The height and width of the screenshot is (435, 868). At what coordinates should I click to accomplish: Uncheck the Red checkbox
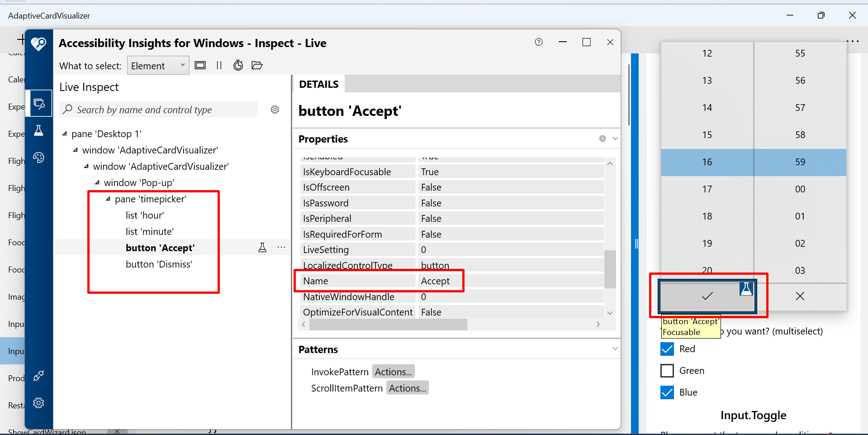click(667, 349)
